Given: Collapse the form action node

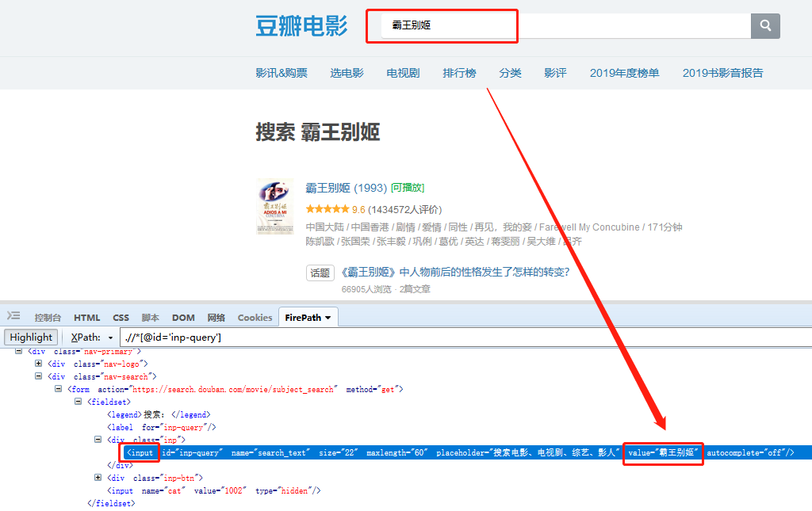Looking at the screenshot, I should pyautogui.click(x=58, y=389).
